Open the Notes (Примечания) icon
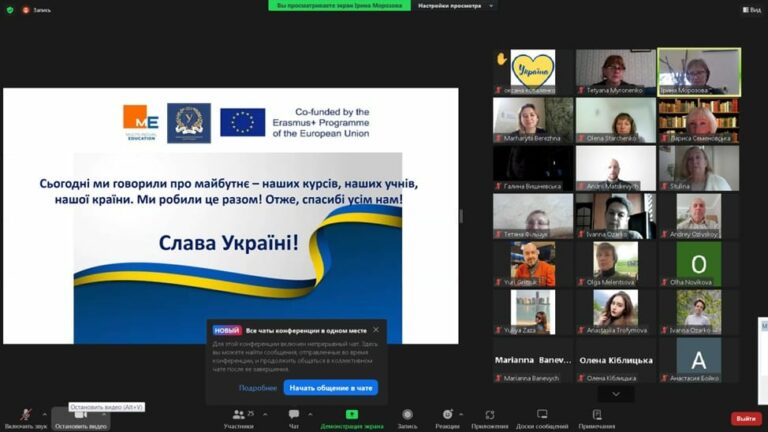Screen dimensions: 768x432 597,414
